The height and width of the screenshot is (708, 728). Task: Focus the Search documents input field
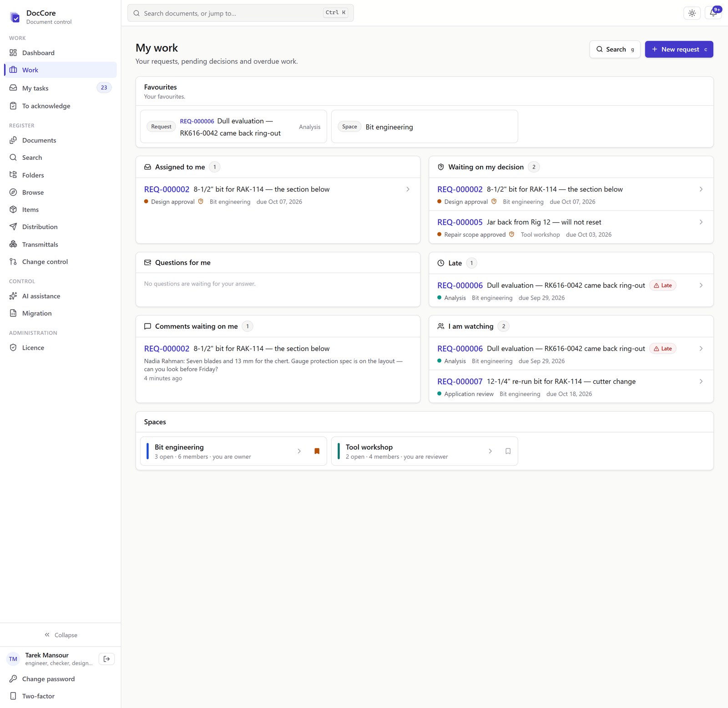[240, 13]
